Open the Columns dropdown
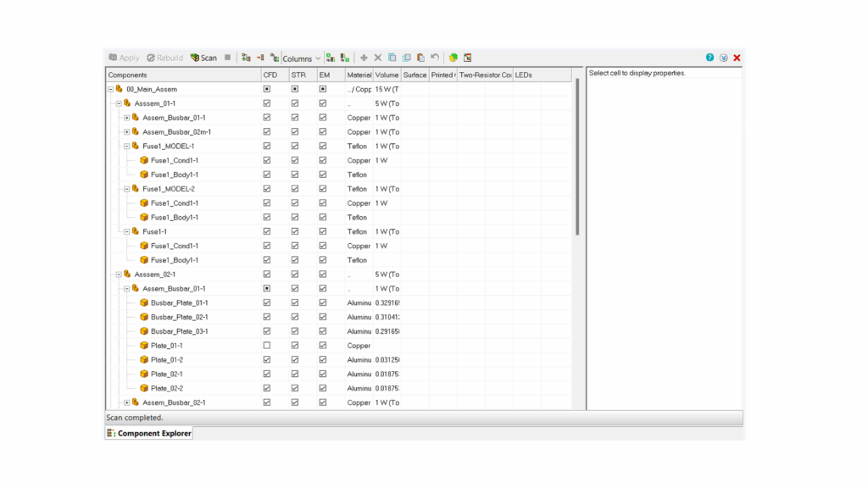Screen dimensions: 868x488 (302, 58)
